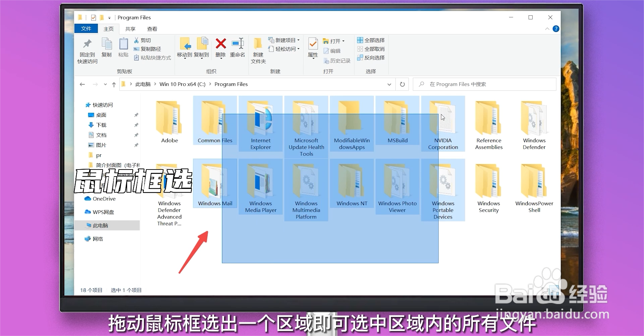Viewport: 644px width, 336px height.
Task: Click Program Files breadcrumb segment
Action: tap(231, 84)
